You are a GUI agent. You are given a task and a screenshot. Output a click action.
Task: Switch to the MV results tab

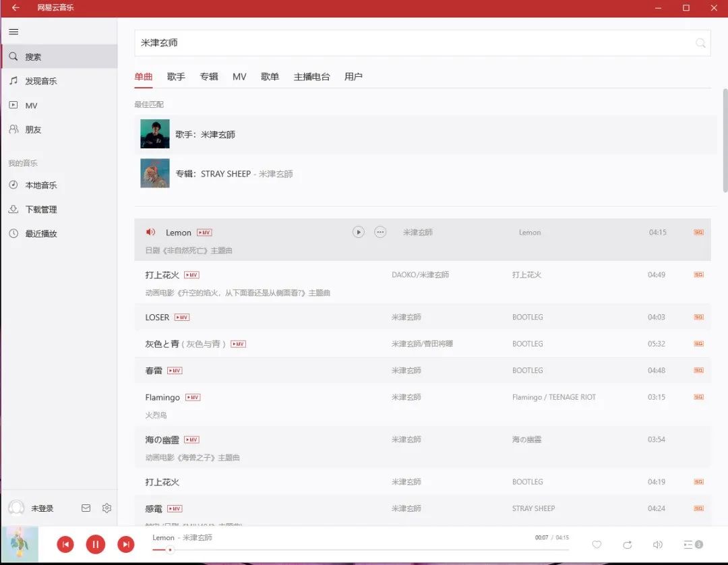[x=239, y=77]
